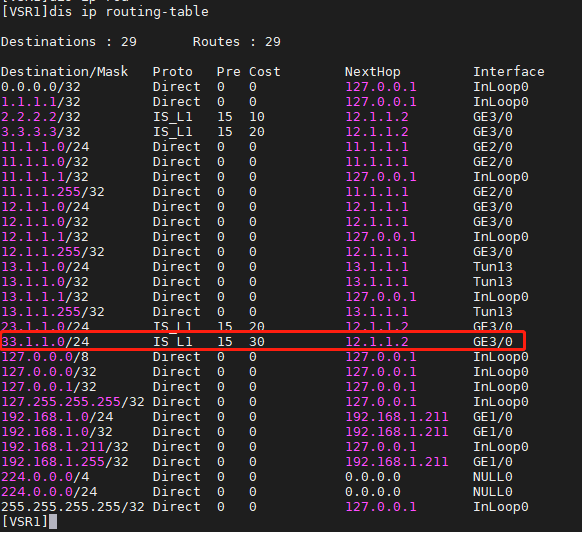Click the destination 127.255.255.255/32
Viewport: 582px width, 533px height.
(73, 402)
